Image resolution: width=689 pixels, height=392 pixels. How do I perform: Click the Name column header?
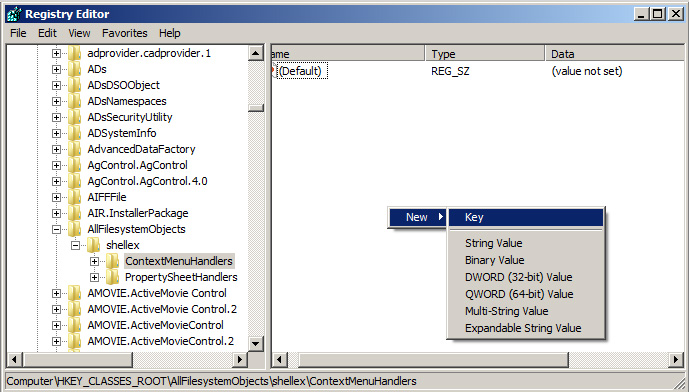click(348, 54)
